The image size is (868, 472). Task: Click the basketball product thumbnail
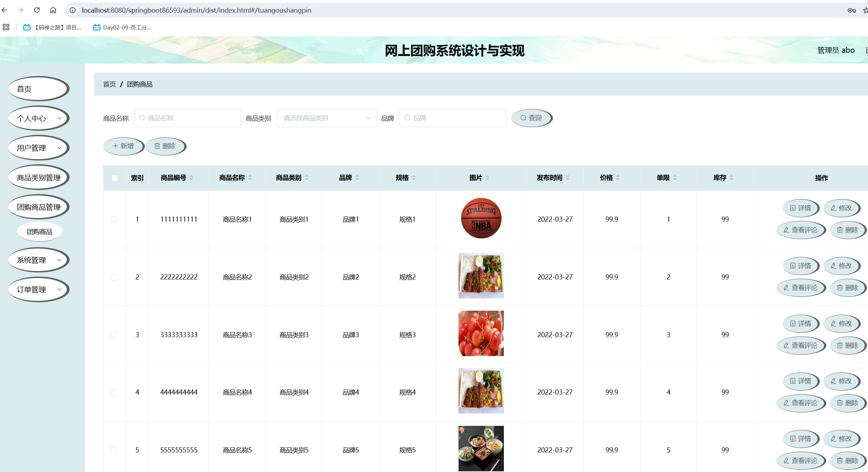[481, 218]
